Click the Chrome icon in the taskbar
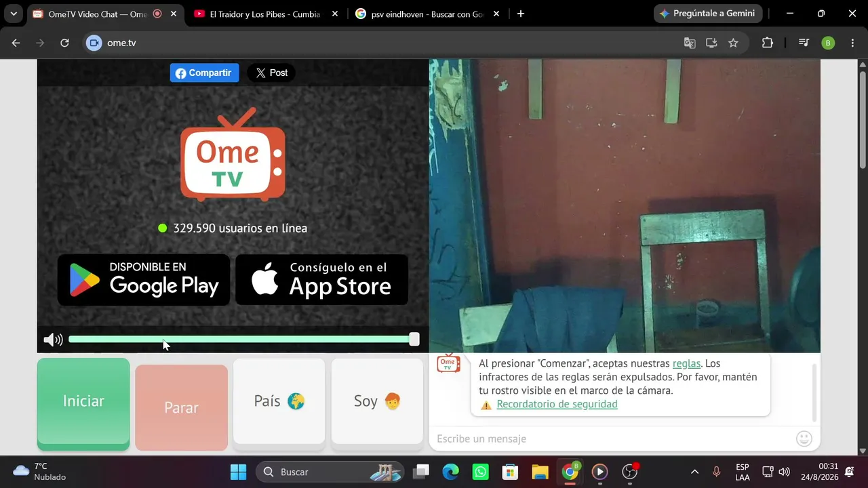868x488 pixels. pos(570,472)
